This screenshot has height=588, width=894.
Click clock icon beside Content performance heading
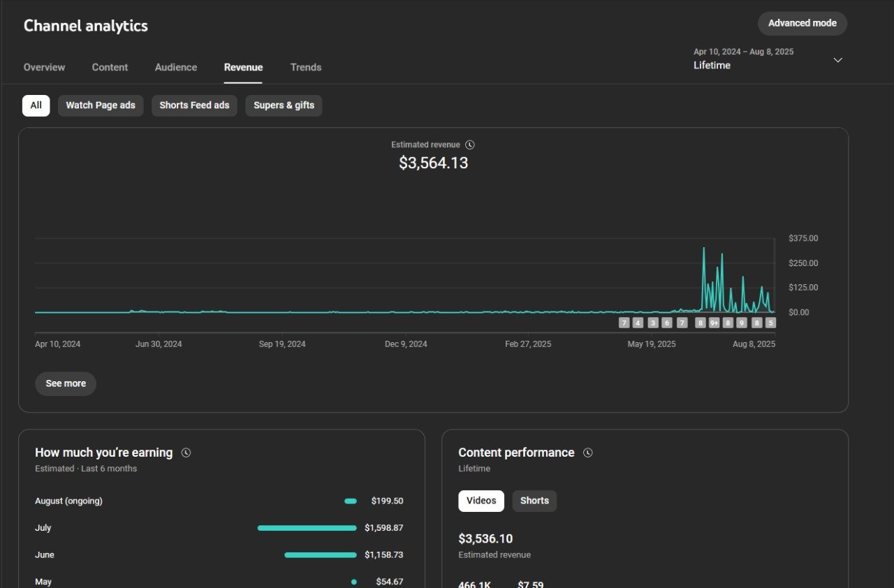click(588, 453)
